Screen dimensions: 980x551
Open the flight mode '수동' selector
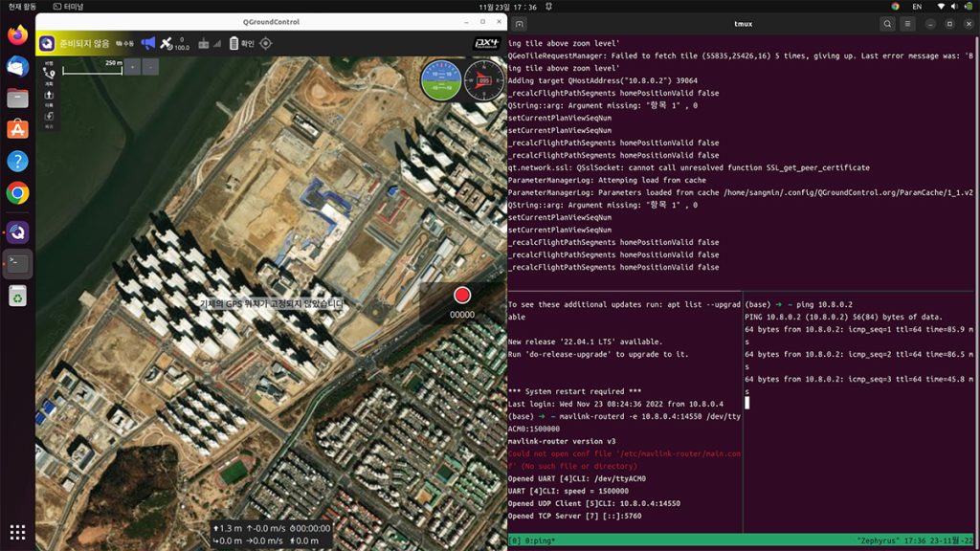click(x=125, y=44)
